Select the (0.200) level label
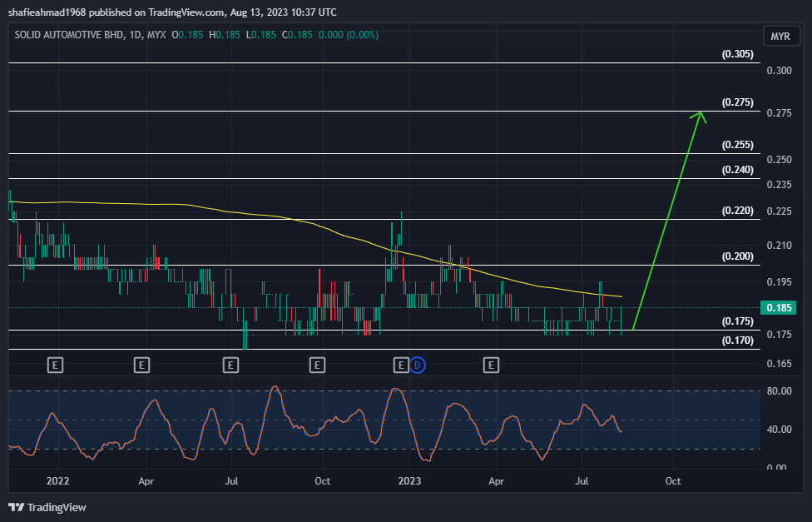This screenshot has width=812, height=522. pos(737,256)
